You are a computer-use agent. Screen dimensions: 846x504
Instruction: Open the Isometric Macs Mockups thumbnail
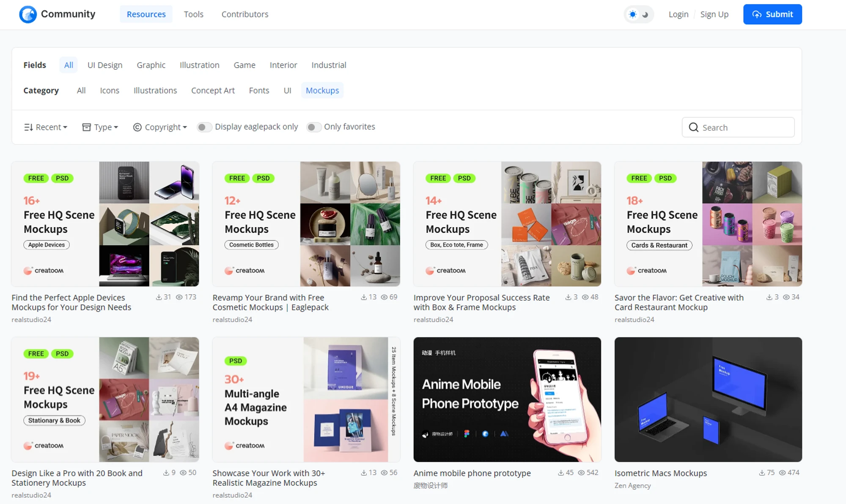(x=708, y=400)
